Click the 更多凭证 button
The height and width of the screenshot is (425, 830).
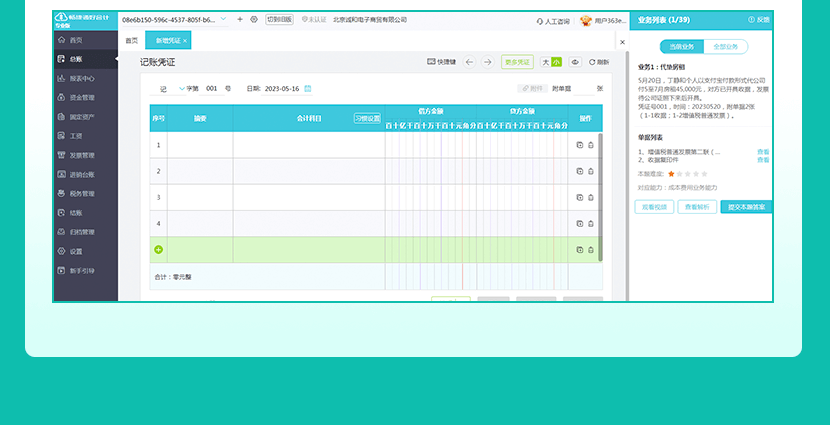[517, 62]
